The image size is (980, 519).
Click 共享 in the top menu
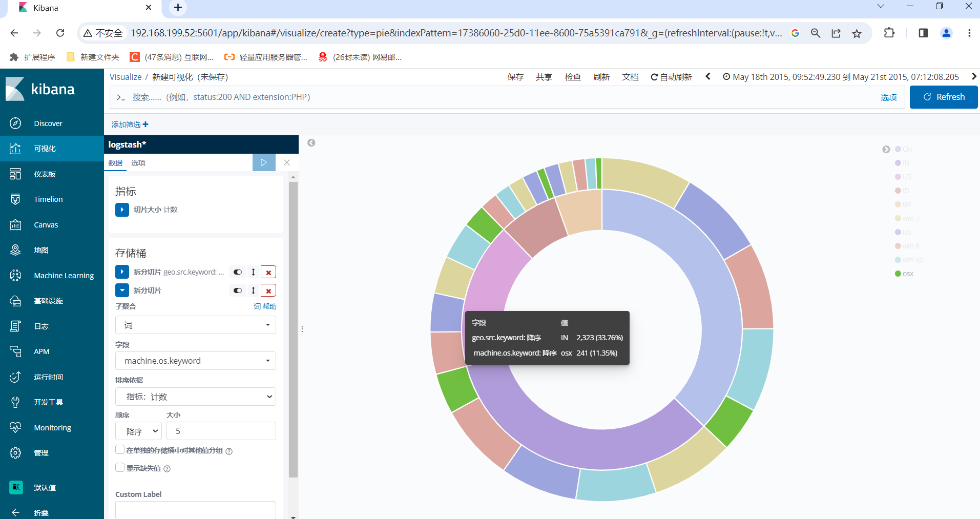tap(544, 77)
